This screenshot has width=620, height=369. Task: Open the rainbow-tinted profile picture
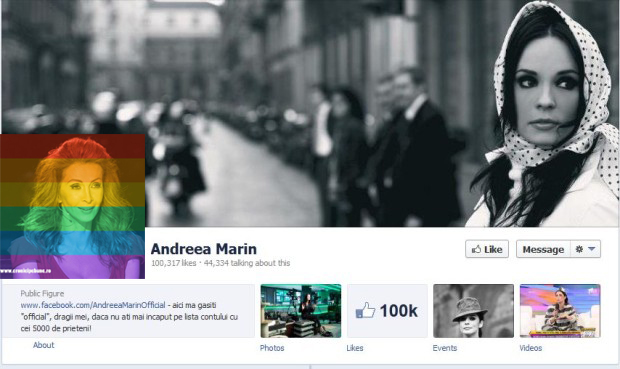click(x=72, y=206)
